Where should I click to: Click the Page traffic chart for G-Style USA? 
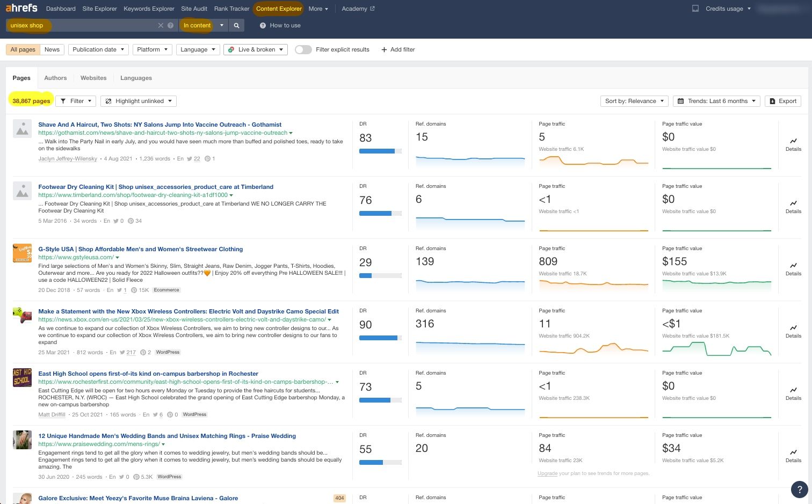(x=593, y=285)
